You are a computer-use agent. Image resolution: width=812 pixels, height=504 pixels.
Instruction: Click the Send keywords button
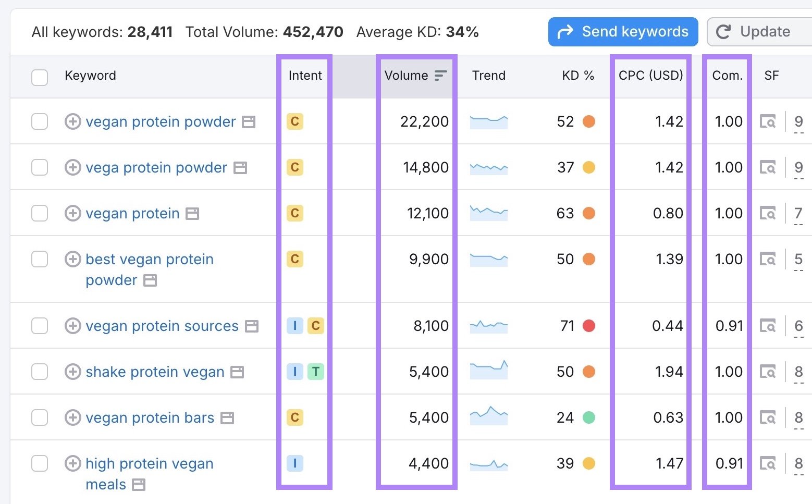622,31
